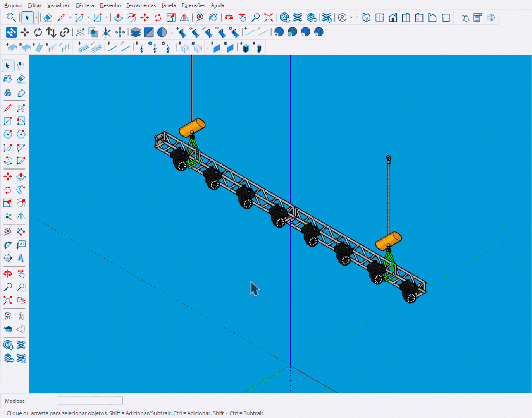Open the Câmera menu

(84, 5)
